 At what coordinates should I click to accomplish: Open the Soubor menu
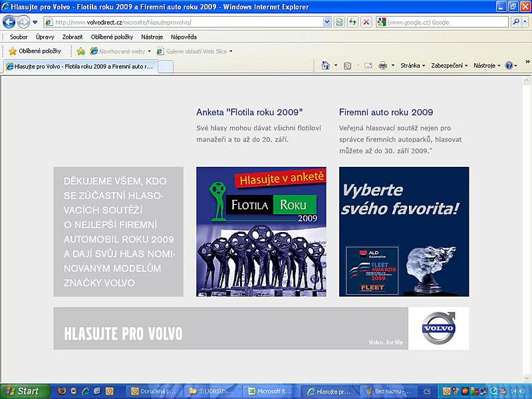click(19, 37)
